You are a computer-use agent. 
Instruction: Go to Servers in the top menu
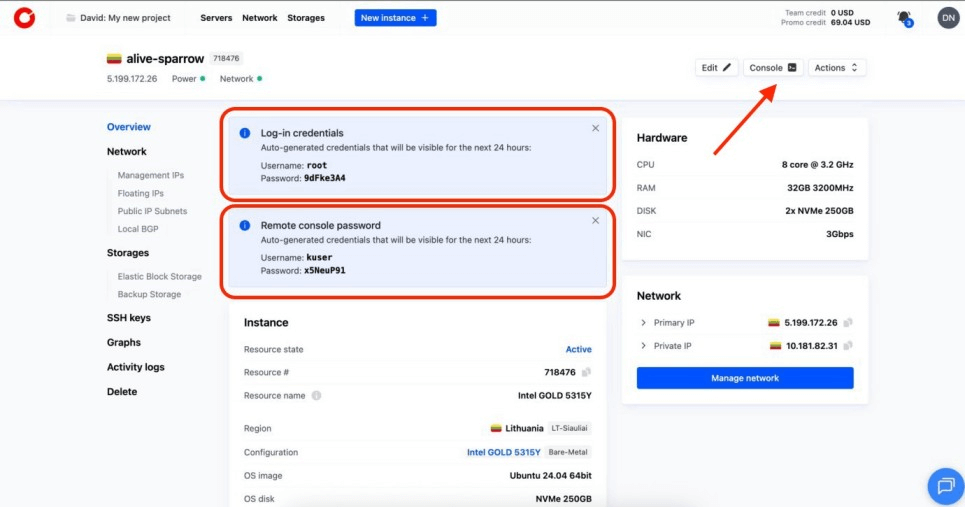tap(216, 18)
